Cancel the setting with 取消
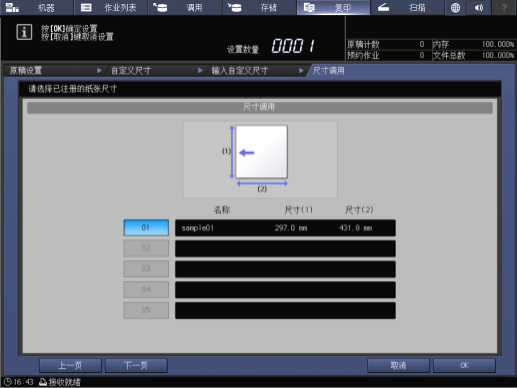517x388 pixels. pos(398,366)
